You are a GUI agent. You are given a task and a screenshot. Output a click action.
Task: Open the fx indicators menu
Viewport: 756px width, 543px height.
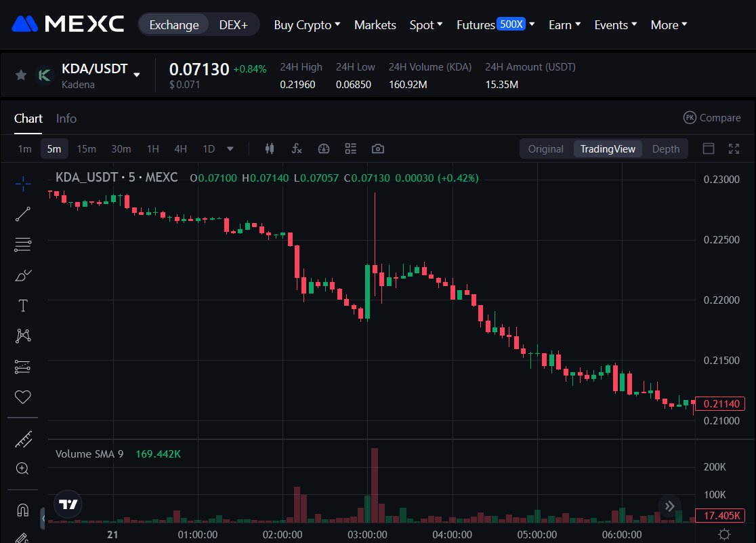(297, 148)
